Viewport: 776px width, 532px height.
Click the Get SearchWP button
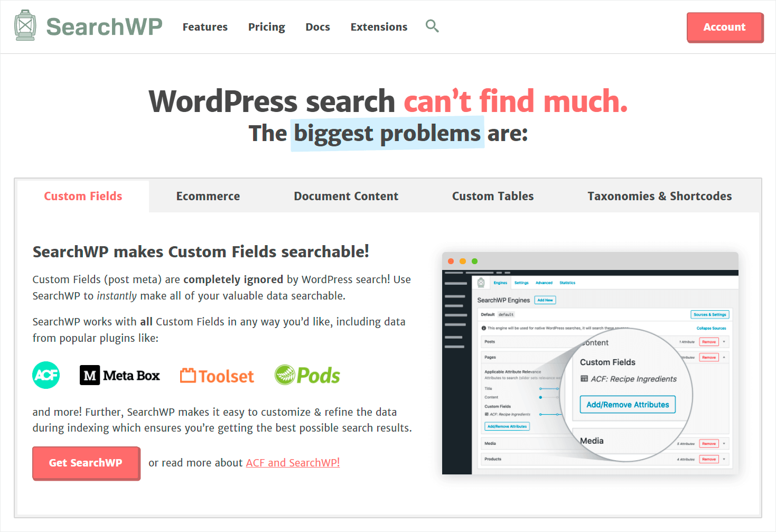[x=86, y=463]
